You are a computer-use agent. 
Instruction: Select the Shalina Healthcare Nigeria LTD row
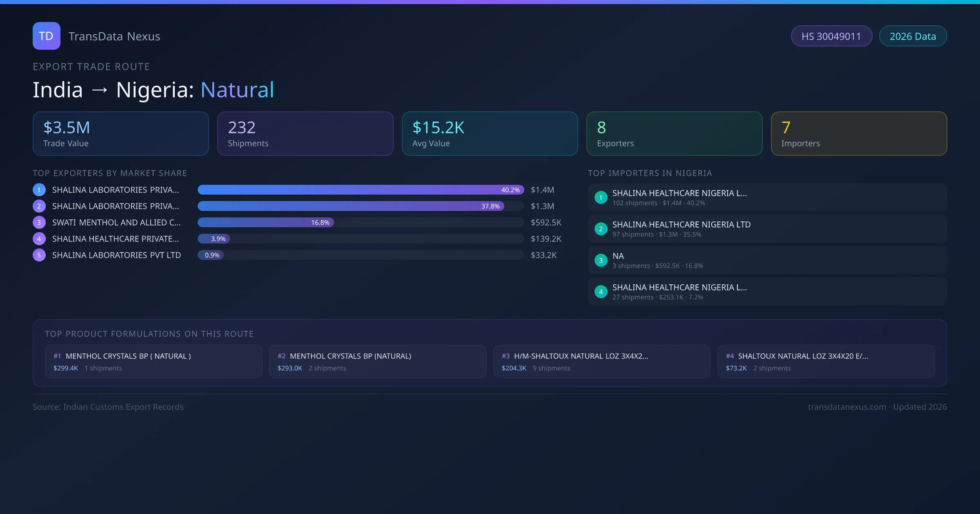(767, 229)
